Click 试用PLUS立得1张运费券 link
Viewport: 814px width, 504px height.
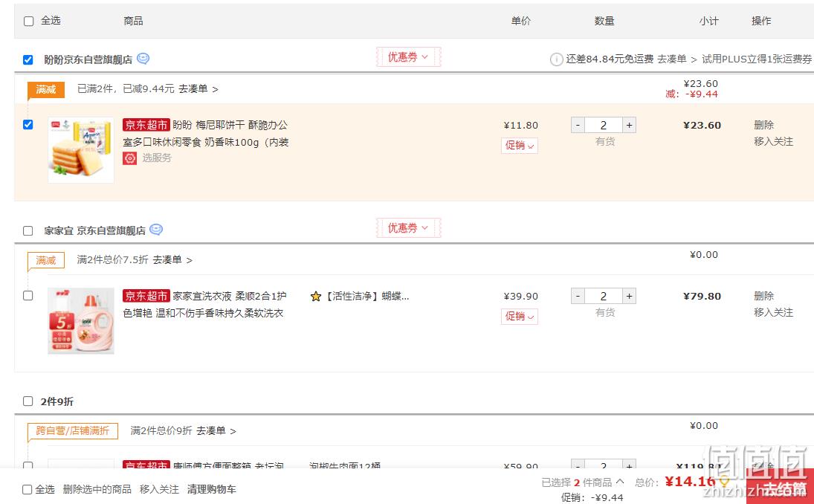(757, 59)
